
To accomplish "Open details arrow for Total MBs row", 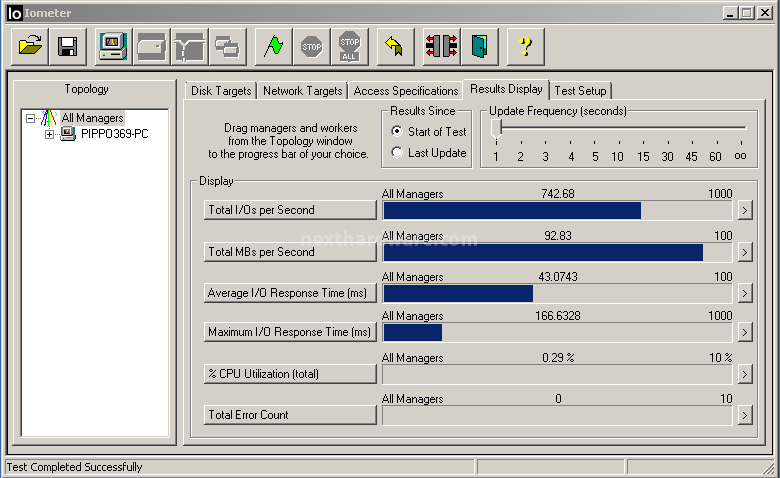I will [x=745, y=252].
